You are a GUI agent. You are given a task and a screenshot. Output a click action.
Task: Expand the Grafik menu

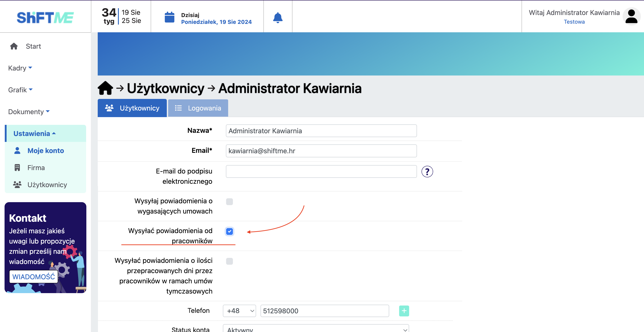(20, 90)
